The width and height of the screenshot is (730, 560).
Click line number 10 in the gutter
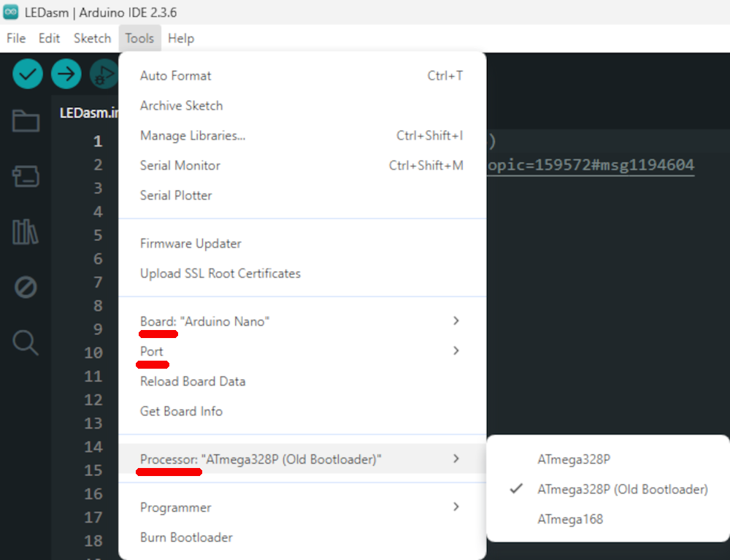pyautogui.click(x=93, y=353)
